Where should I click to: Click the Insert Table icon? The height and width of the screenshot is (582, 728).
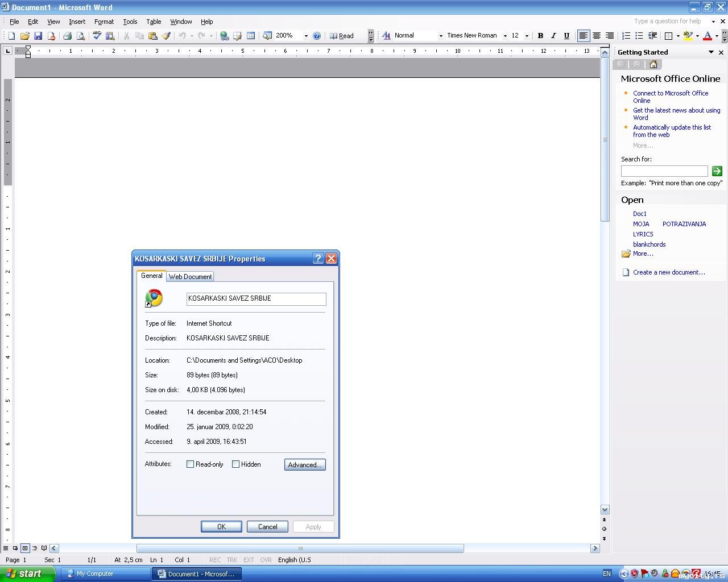[x=251, y=36]
